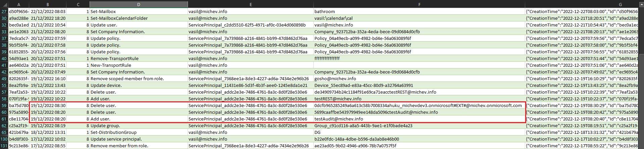
Task: Click the column C header
Action: (78, 4)
